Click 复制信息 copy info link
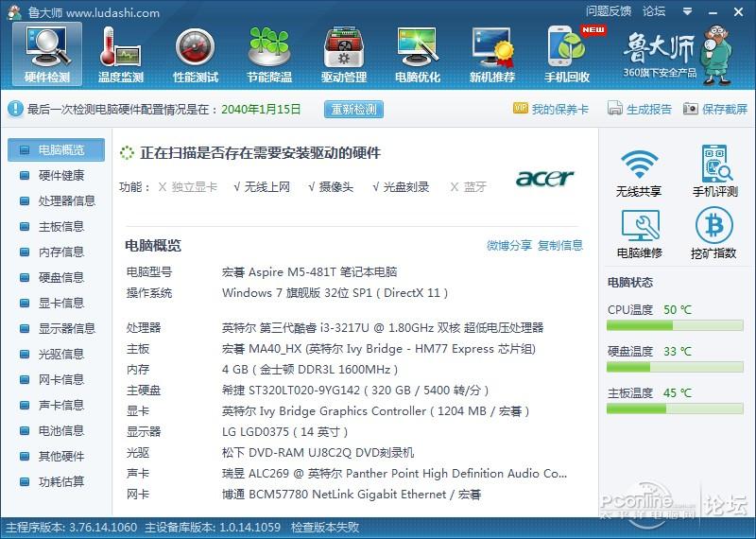Viewport: 756px width, 539px height. tap(560, 245)
